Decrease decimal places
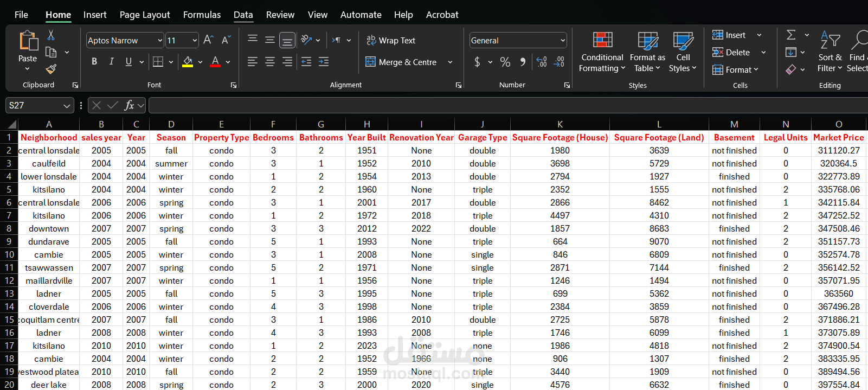868x390 pixels. pos(559,62)
